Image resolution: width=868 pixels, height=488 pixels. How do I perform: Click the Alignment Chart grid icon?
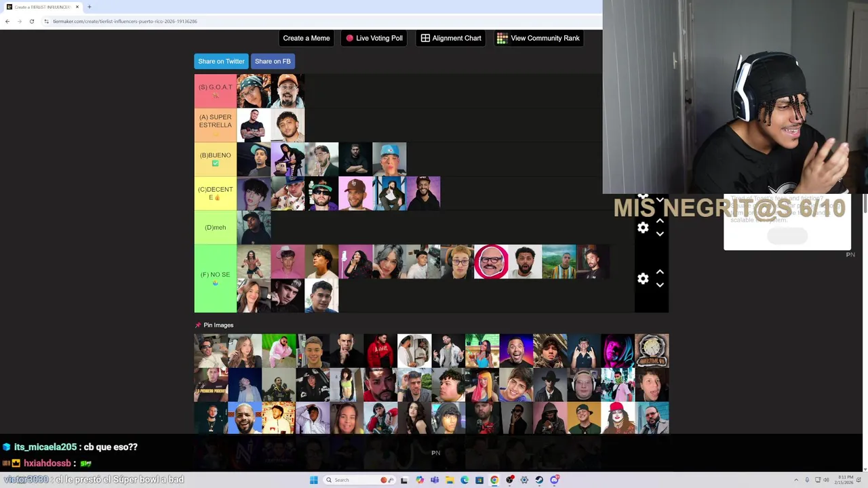pos(425,38)
